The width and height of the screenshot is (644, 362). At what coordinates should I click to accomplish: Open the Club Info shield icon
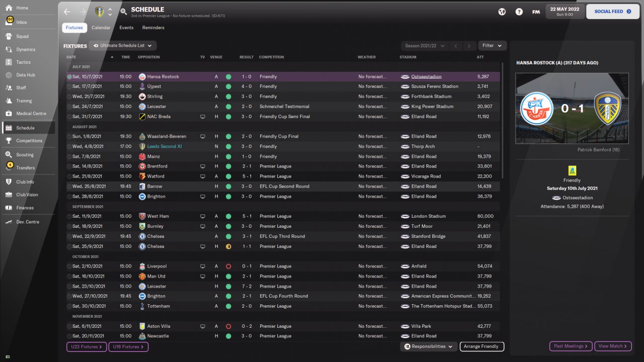coord(9,182)
